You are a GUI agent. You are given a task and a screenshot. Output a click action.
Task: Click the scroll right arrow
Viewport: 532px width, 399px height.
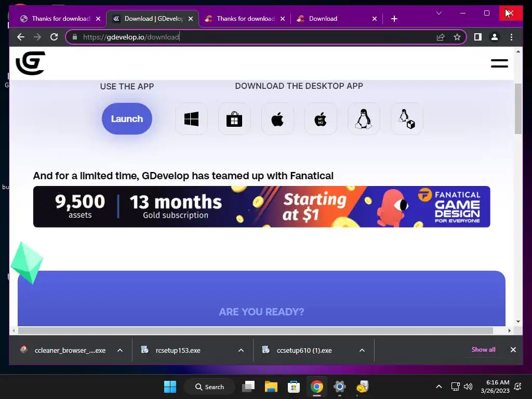[509, 330]
